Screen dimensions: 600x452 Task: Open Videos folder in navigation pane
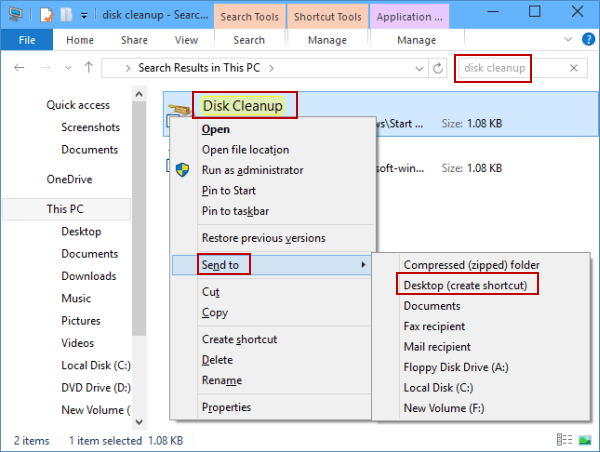click(77, 343)
